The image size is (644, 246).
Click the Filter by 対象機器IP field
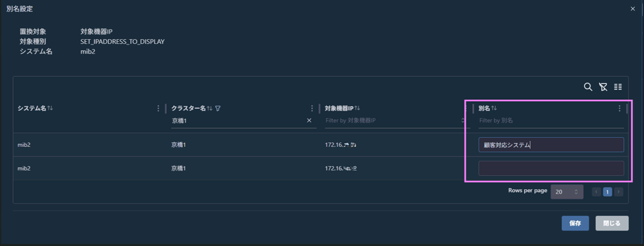[392, 120]
